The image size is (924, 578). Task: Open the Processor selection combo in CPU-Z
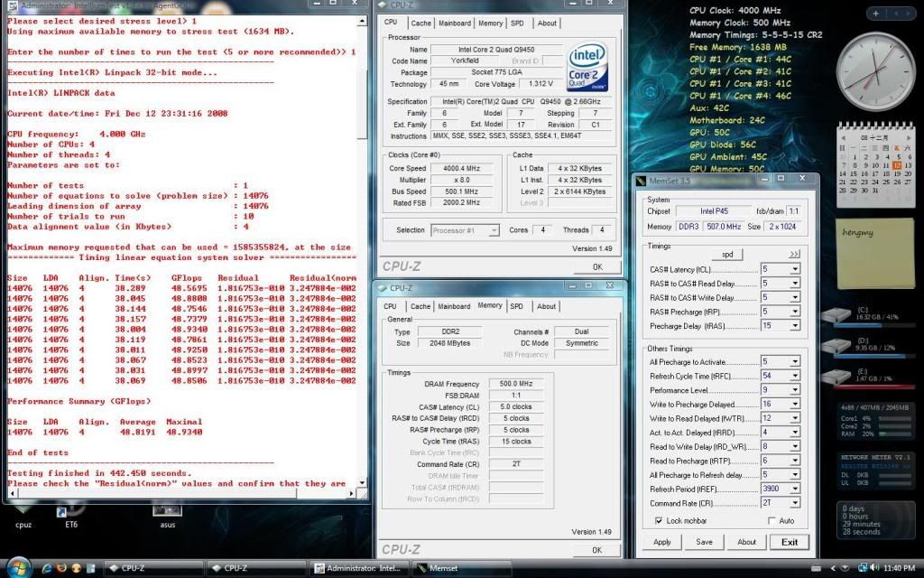[x=464, y=229]
